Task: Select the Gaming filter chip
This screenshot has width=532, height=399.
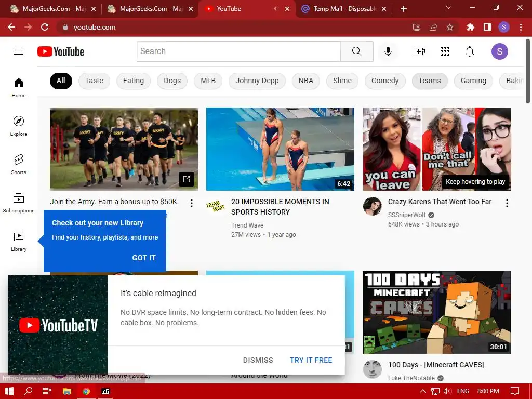Action: pyautogui.click(x=473, y=81)
